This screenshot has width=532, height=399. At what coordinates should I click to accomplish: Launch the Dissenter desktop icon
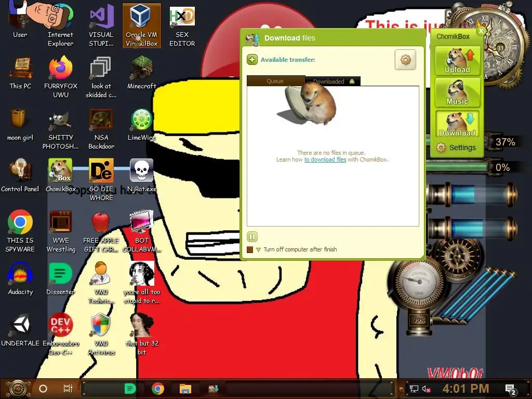pyautogui.click(x=60, y=279)
